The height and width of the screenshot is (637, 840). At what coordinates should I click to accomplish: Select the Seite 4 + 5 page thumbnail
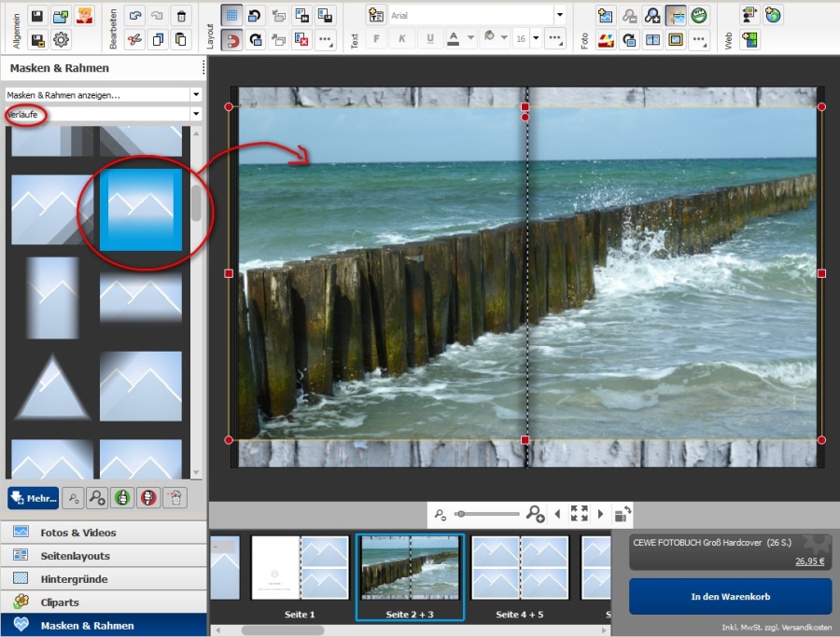point(520,568)
